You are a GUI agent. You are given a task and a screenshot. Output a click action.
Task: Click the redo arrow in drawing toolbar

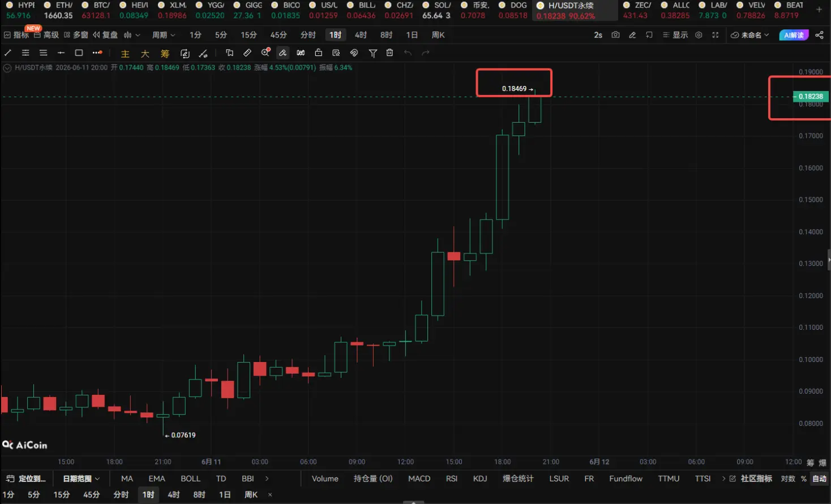pyautogui.click(x=426, y=53)
